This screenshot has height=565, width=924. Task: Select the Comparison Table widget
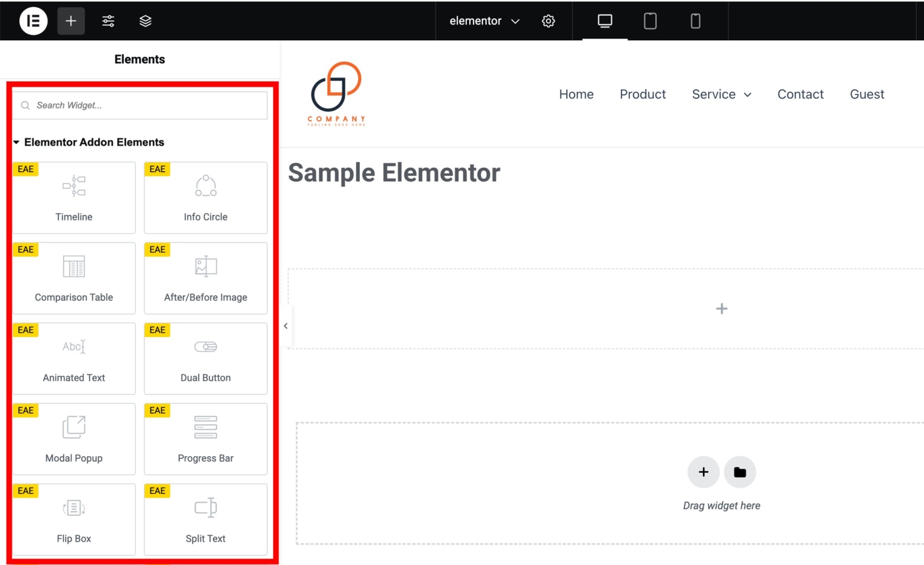pyautogui.click(x=74, y=278)
